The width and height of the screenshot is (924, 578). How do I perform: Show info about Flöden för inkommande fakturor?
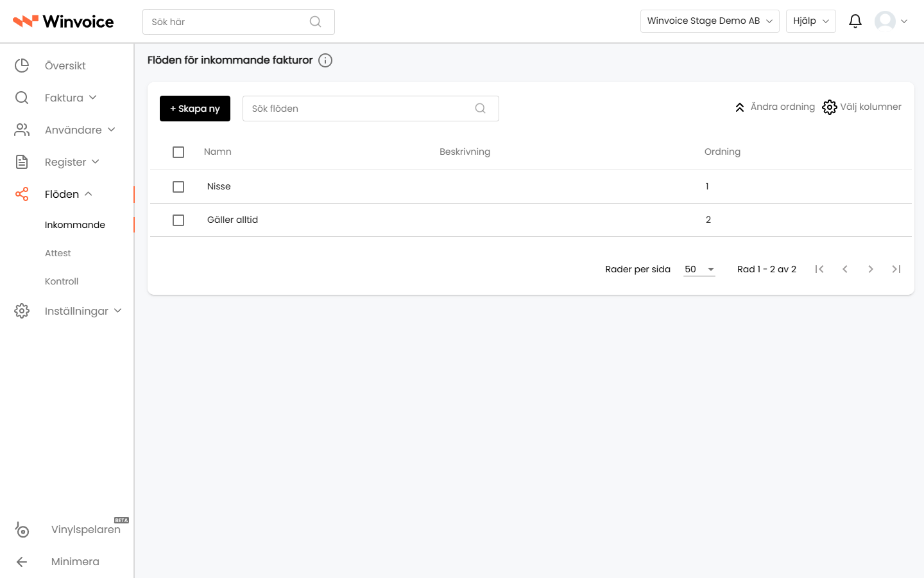pyautogui.click(x=325, y=60)
